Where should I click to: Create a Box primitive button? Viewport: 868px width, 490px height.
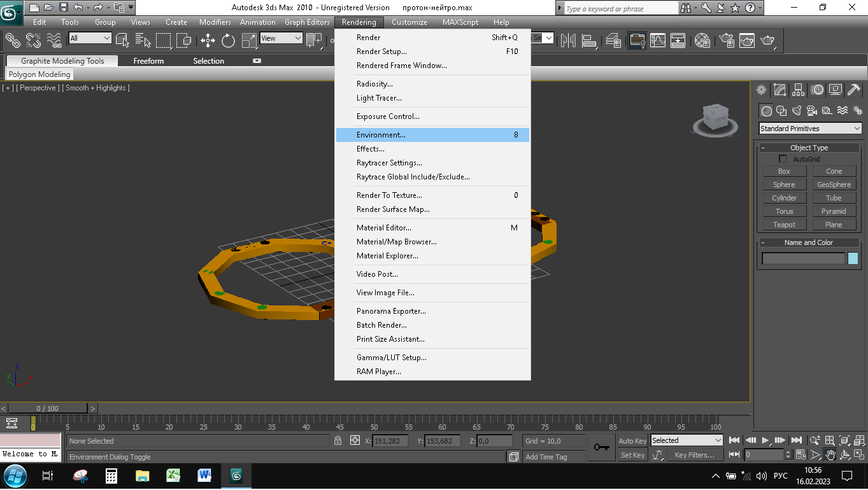click(784, 171)
